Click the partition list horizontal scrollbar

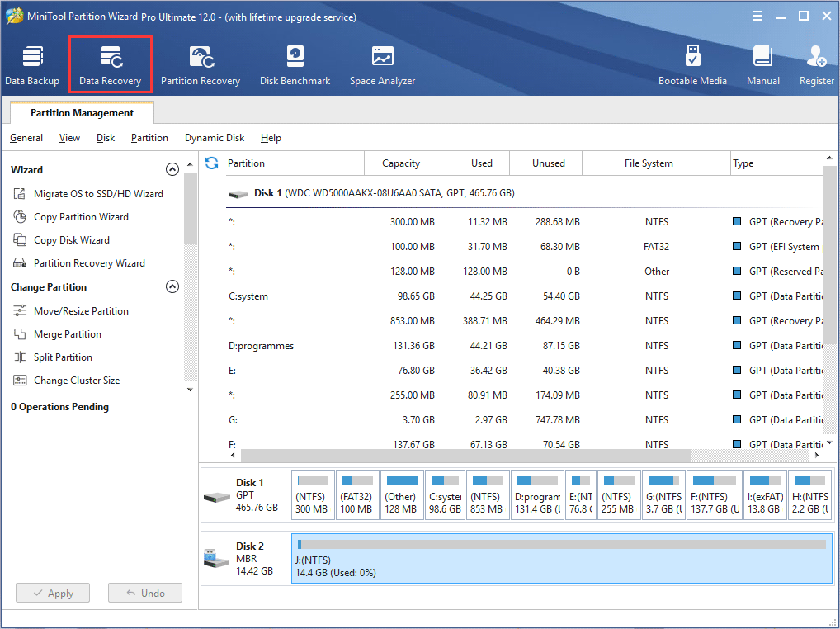(x=465, y=456)
